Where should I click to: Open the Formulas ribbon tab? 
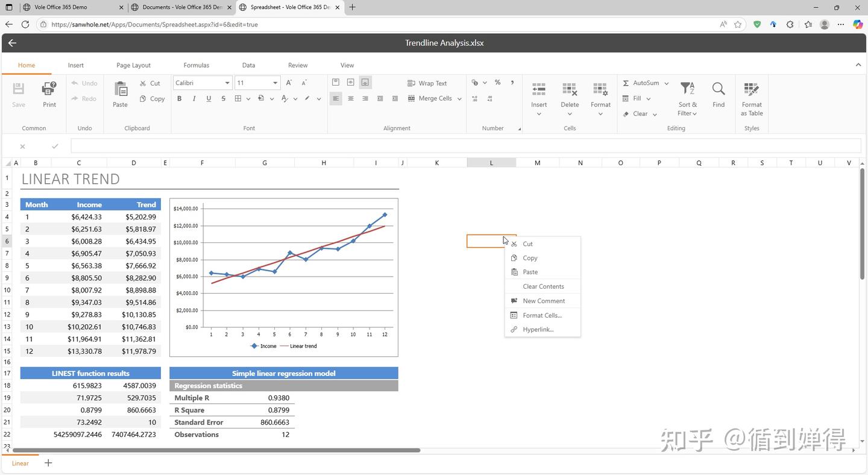(x=197, y=65)
